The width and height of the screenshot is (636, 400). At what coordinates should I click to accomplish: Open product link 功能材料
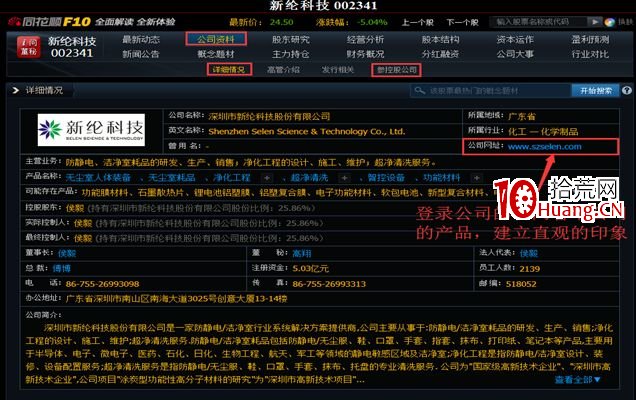[442, 178]
